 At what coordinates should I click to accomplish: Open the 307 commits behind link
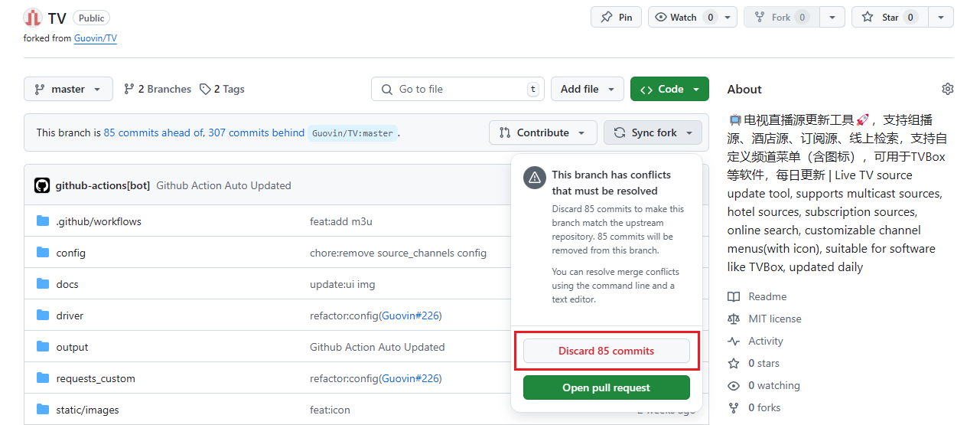pyautogui.click(x=256, y=132)
